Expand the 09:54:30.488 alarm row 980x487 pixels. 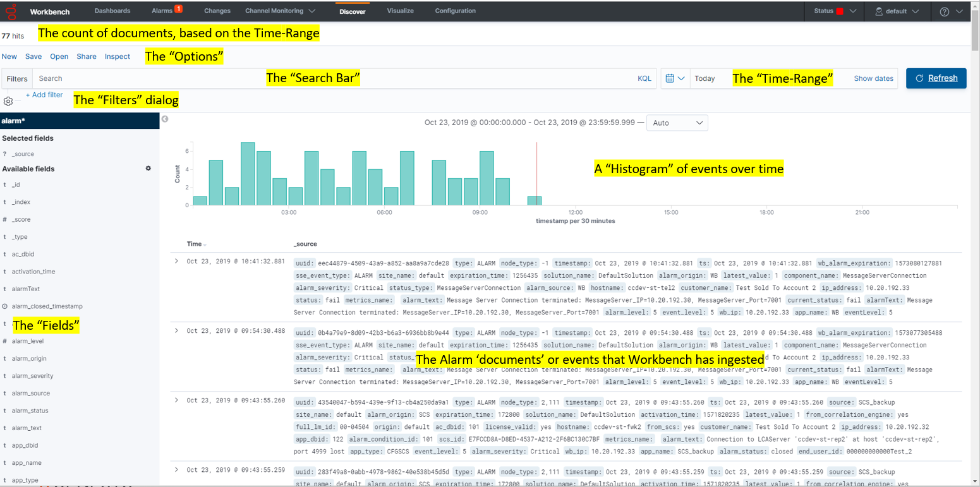176,330
